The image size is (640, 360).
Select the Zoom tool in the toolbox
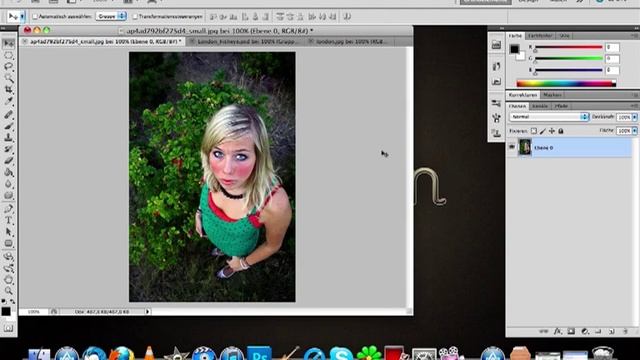pyautogui.click(x=9, y=291)
